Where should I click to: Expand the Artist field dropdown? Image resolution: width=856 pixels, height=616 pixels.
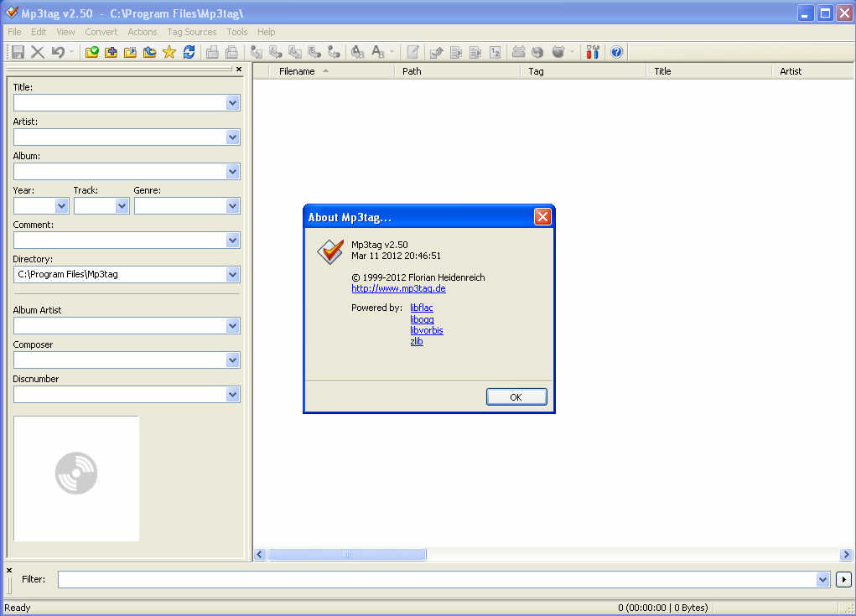coord(234,137)
